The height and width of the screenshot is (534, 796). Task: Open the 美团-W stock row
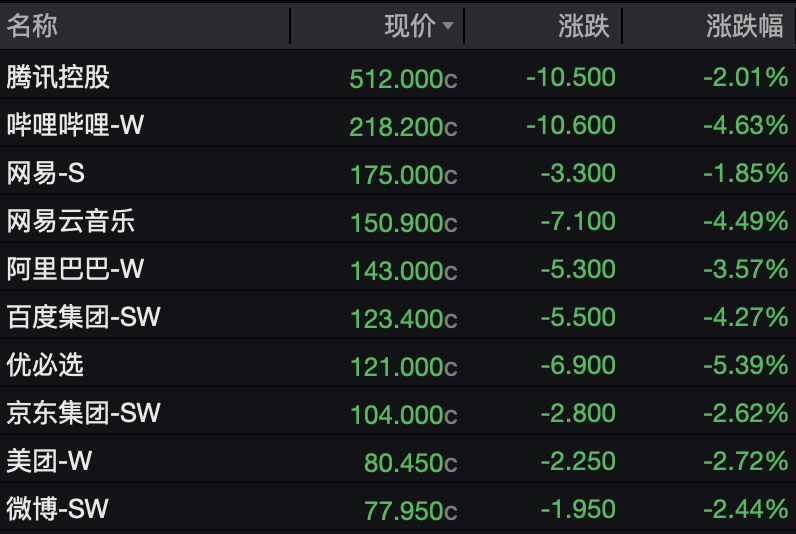tap(50, 461)
